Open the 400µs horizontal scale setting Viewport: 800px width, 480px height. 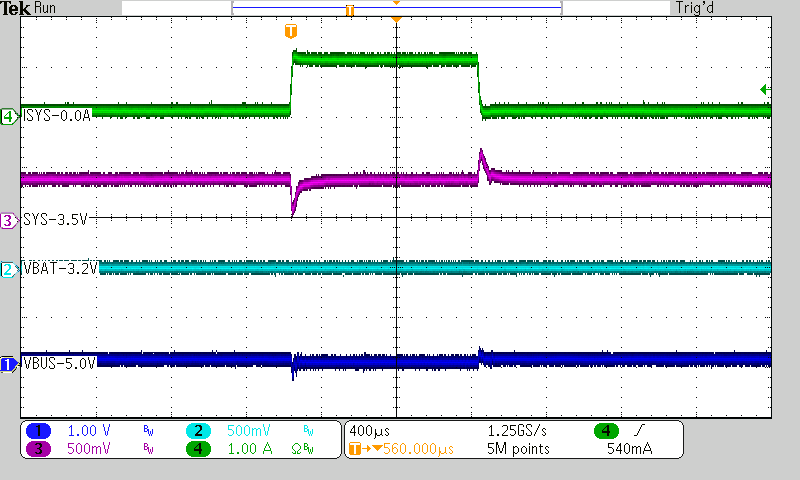pos(370,430)
